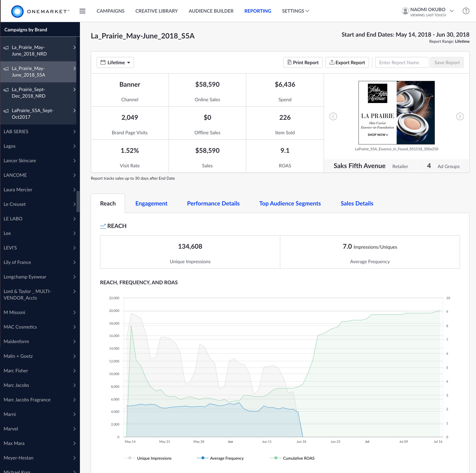Viewport: 476px width, 473px height.
Task: Click the help question mark icon
Action: 466,11
